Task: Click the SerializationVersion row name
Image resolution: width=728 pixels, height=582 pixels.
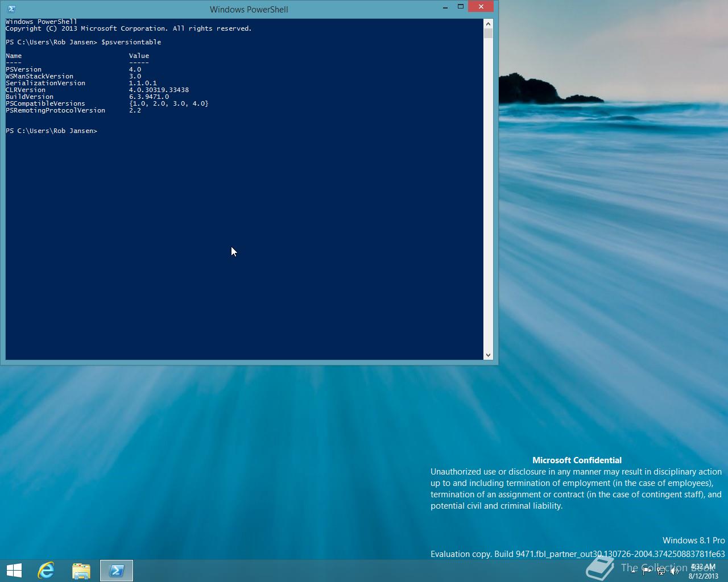Action: pyautogui.click(x=45, y=83)
